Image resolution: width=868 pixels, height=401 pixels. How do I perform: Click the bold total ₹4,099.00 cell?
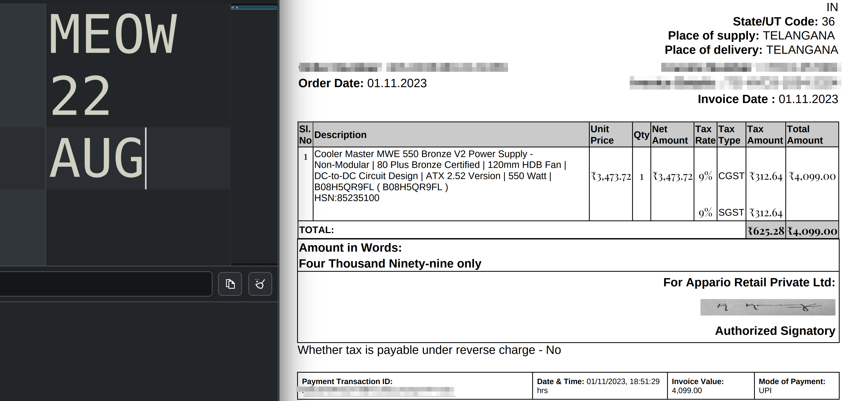(x=812, y=231)
